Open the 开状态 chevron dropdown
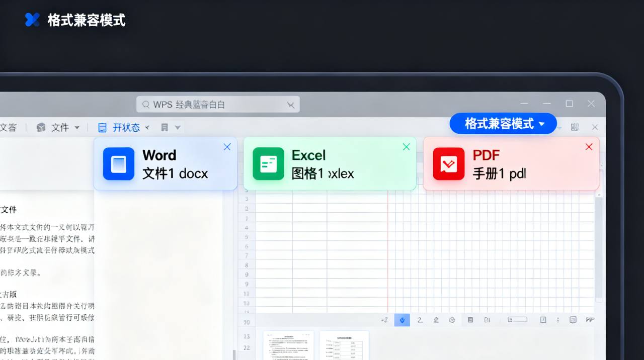 tap(146, 127)
